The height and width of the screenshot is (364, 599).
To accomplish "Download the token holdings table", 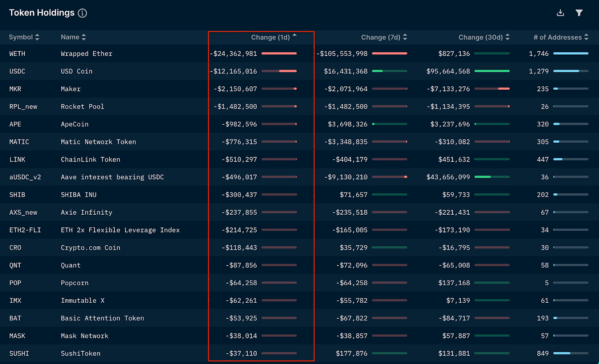I will [560, 13].
